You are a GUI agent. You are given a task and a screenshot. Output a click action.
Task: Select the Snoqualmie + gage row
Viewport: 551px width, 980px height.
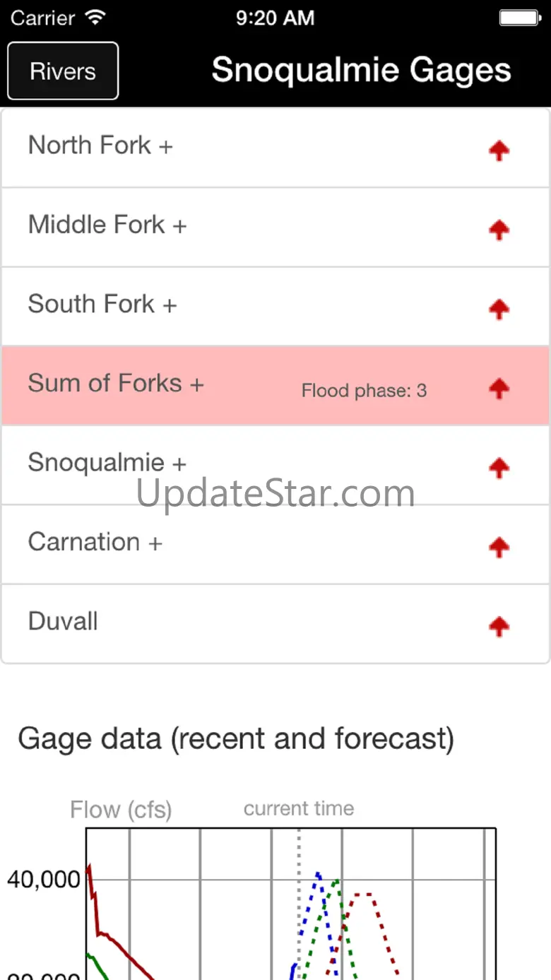click(x=275, y=464)
